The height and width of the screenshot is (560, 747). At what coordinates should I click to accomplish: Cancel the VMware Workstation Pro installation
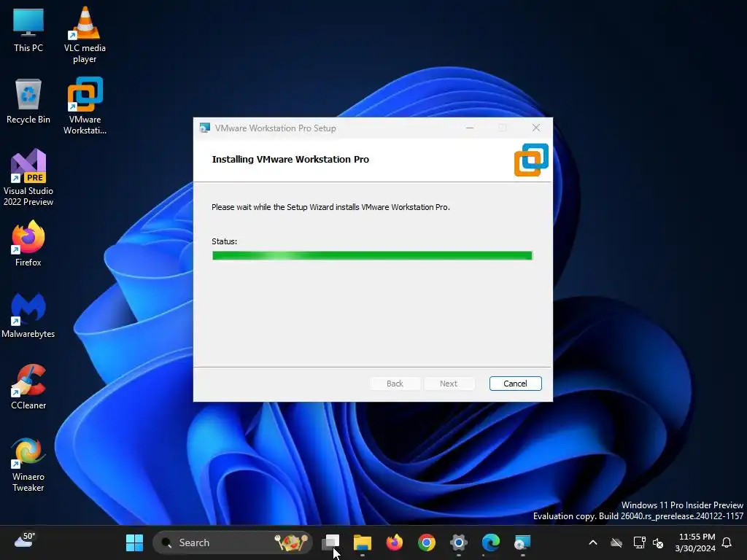pos(516,384)
